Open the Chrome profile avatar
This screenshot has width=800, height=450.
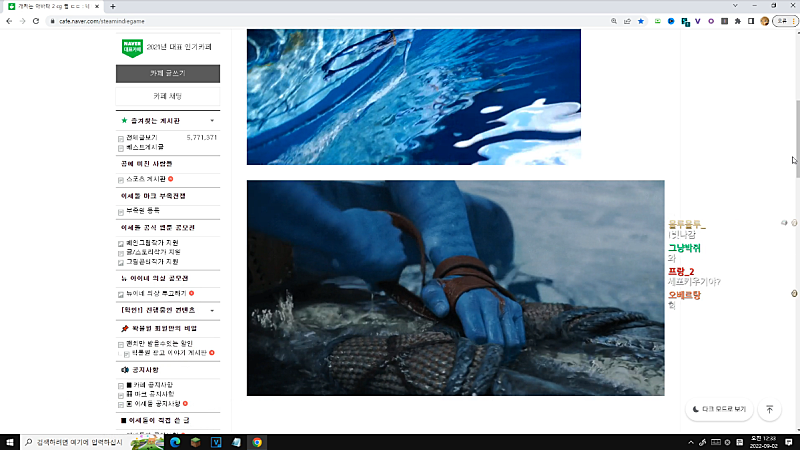coord(764,21)
